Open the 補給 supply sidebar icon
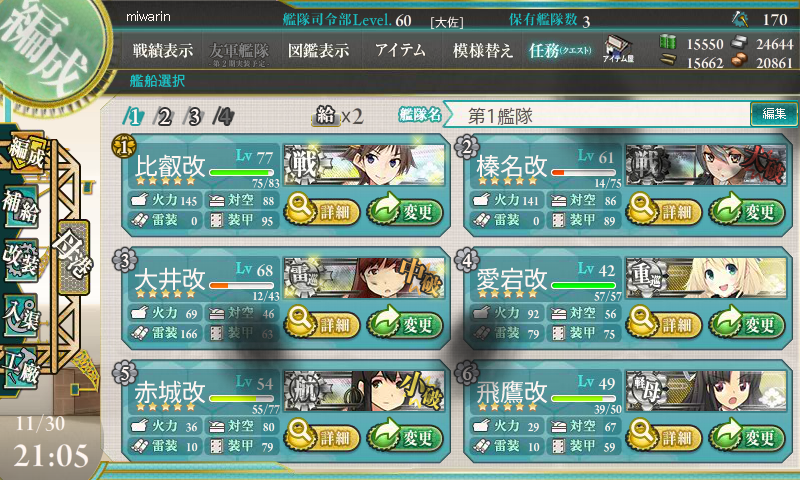 [21, 207]
